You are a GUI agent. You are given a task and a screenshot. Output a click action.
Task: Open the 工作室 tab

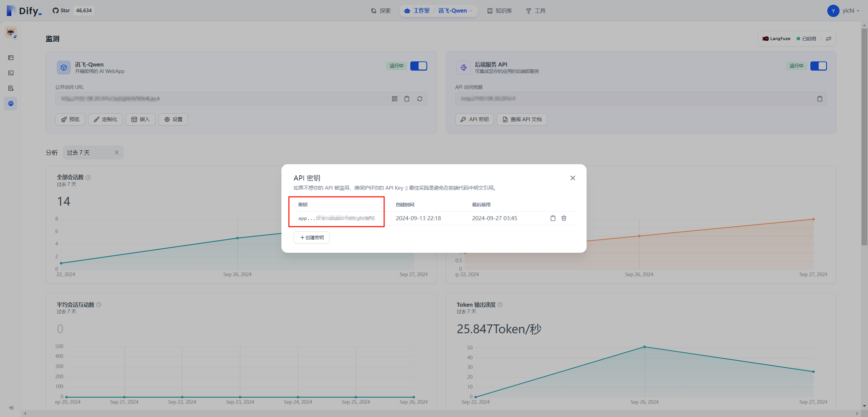[x=417, y=11]
